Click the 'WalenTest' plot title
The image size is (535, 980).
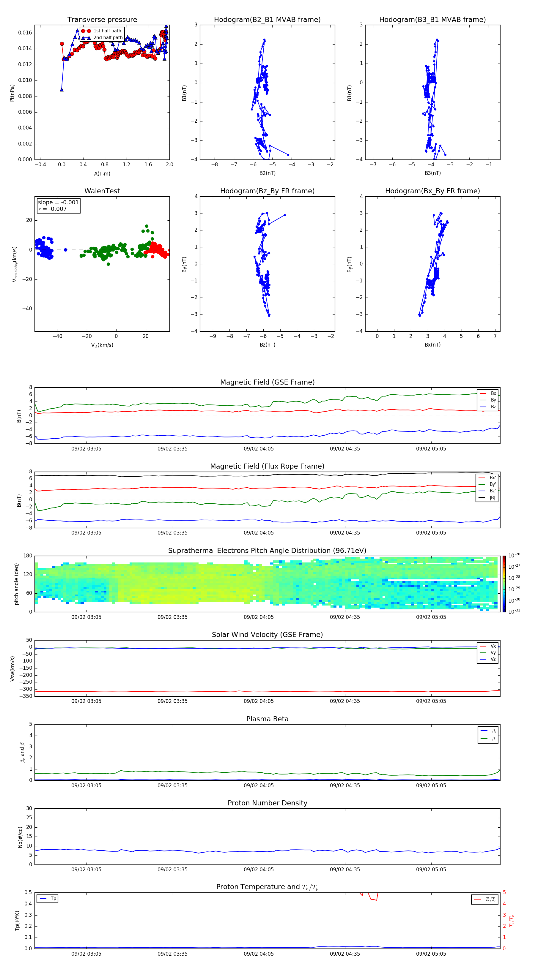pos(102,191)
